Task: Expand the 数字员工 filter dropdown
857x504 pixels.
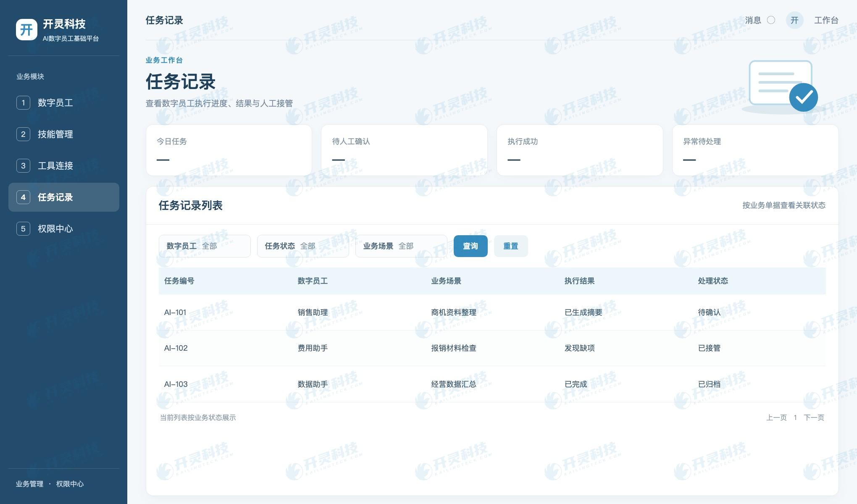Action: click(x=205, y=246)
